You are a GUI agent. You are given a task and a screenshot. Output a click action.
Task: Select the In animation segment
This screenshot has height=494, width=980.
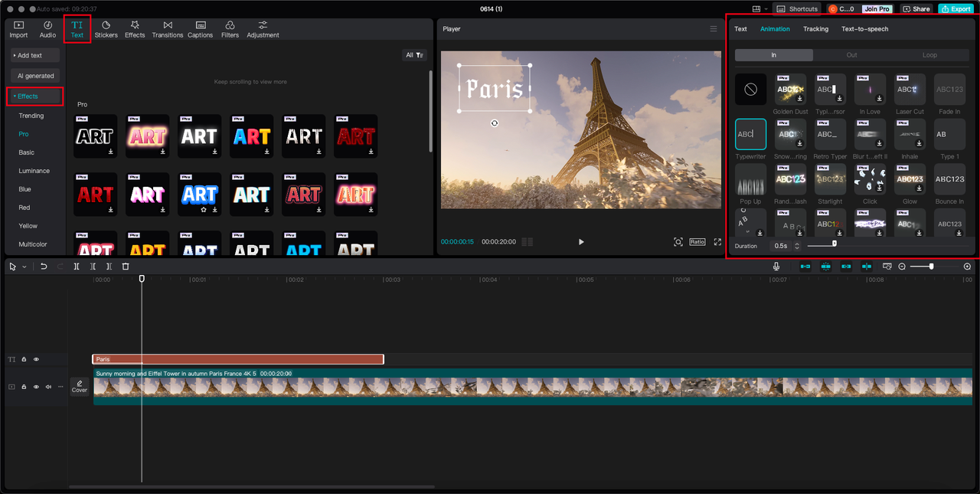click(x=774, y=55)
